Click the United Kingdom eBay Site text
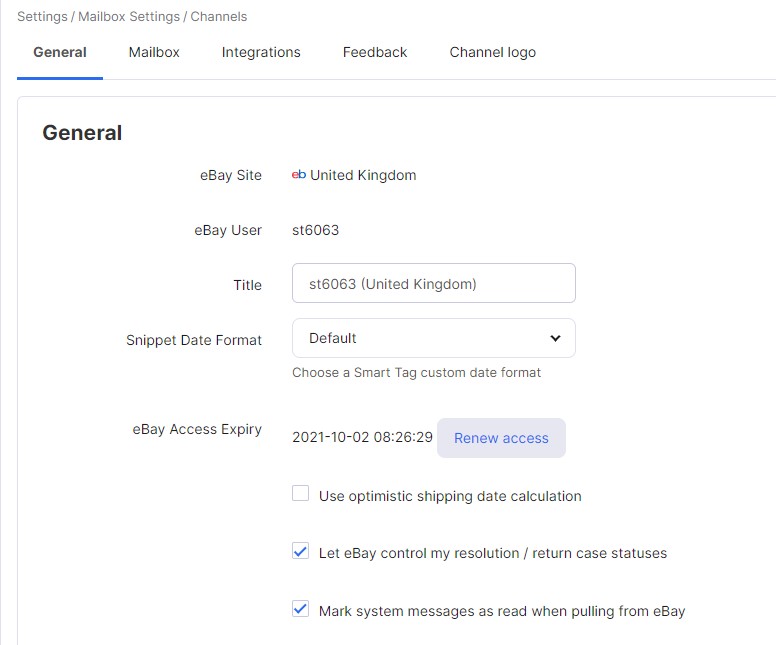Viewport: 776px width, 645px height. [x=363, y=175]
